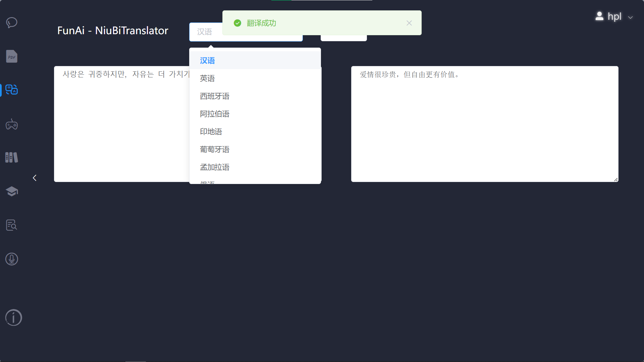Dismiss the 翻译成功 notification
The height and width of the screenshot is (362, 644).
coord(409,23)
